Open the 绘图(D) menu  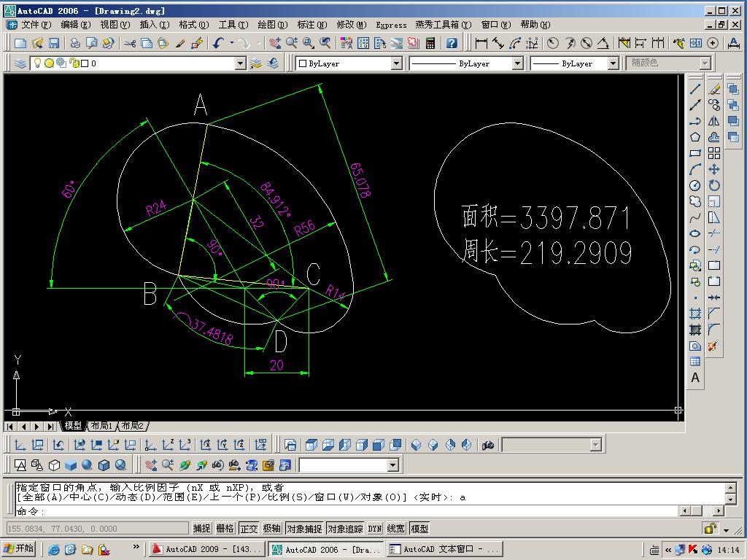point(273,25)
